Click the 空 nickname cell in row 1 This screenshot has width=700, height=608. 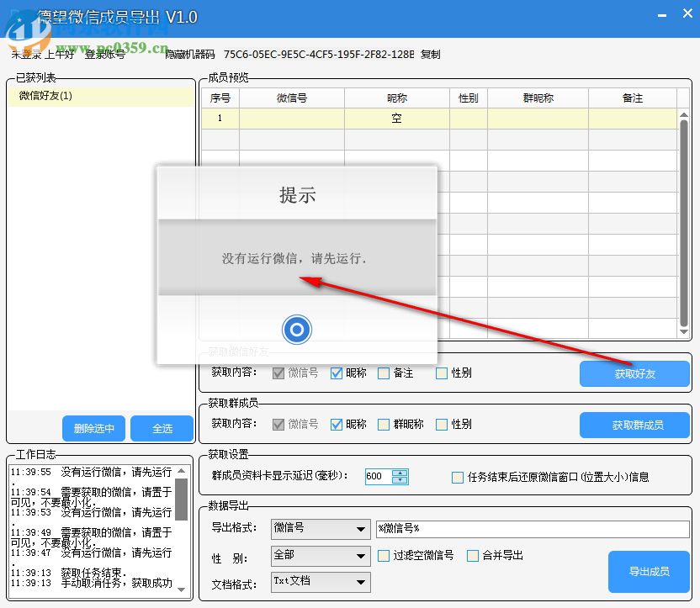click(397, 119)
